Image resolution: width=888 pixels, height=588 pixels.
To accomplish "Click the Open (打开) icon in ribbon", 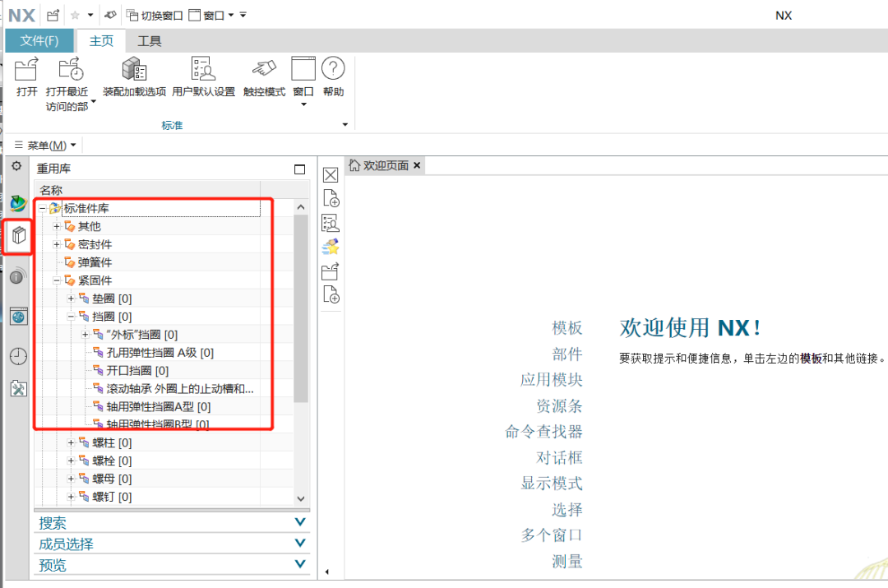I will (26, 71).
